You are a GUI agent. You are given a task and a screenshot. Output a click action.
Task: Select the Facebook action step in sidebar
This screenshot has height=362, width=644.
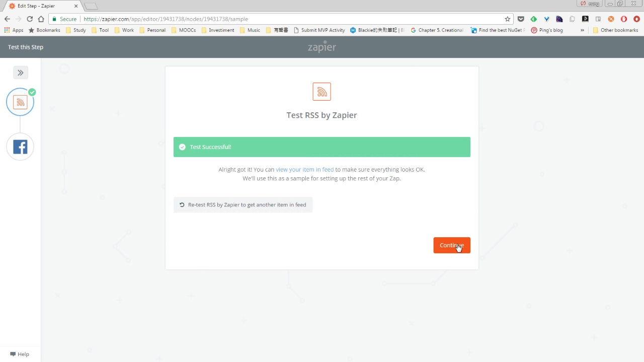click(20, 147)
